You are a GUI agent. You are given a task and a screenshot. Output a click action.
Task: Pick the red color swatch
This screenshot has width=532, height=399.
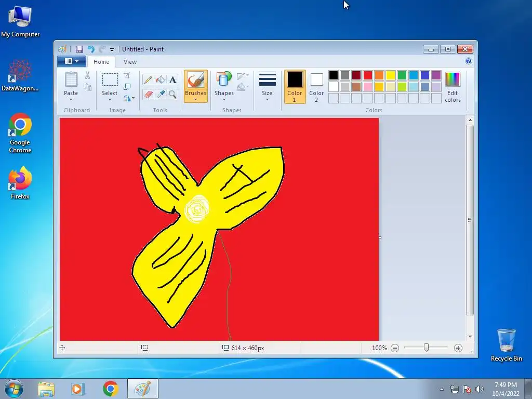click(368, 75)
